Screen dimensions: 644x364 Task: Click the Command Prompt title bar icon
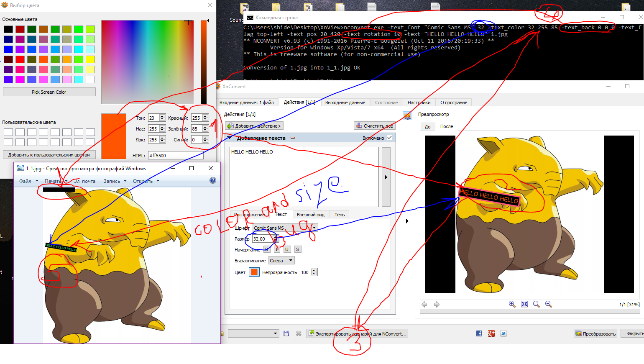pyautogui.click(x=250, y=18)
